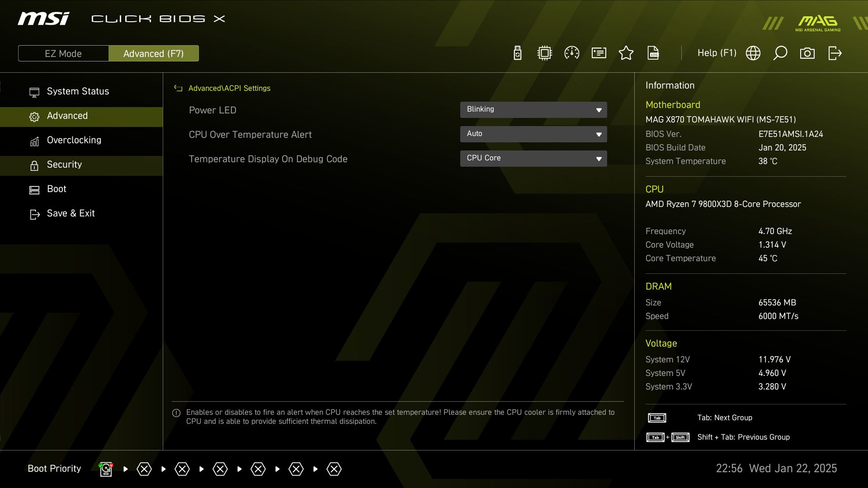This screenshot has width=868, height=488.
Task: Open the Favorites star menu
Action: [x=626, y=53]
